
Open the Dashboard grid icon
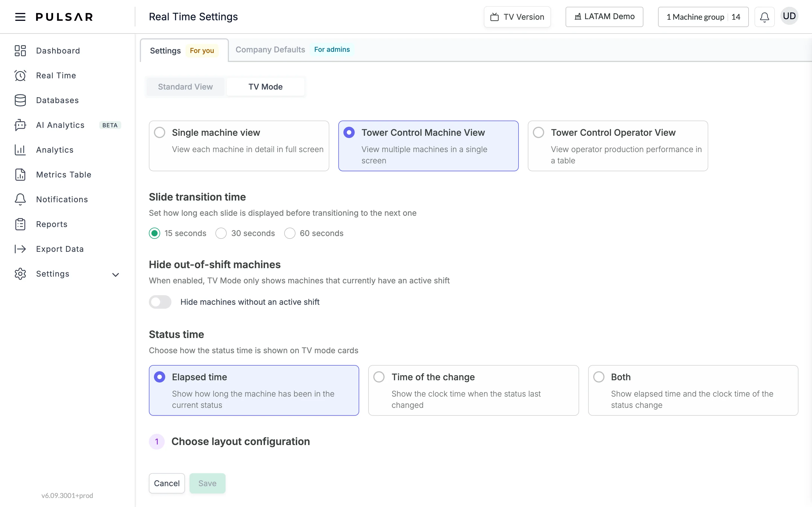[x=20, y=51]
